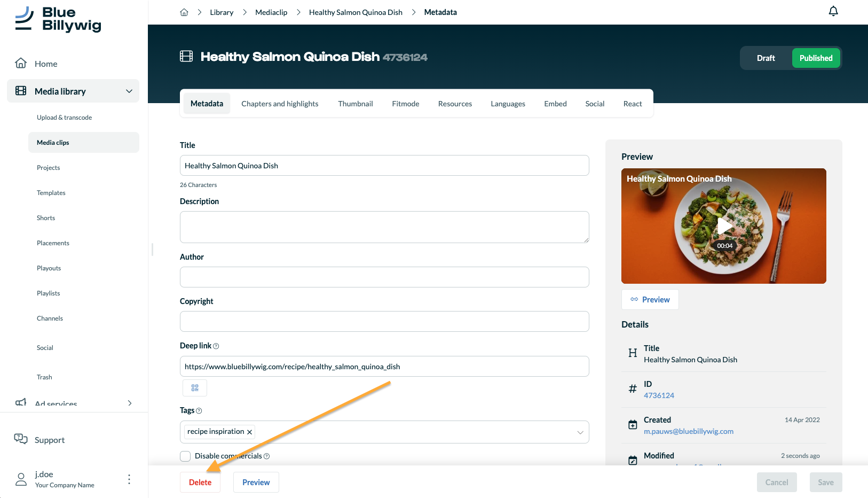Open the Resources tab

[x=455, y=104]
